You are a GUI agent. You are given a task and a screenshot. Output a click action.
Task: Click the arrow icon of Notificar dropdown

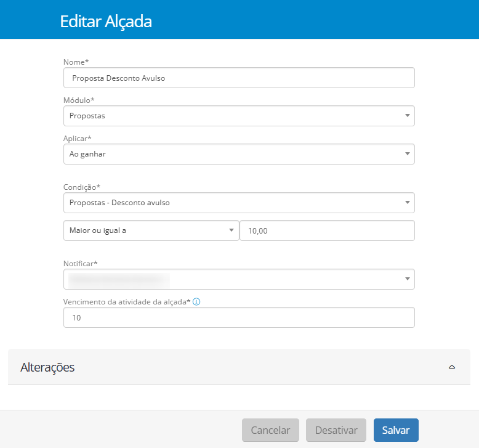click(407, 279)
